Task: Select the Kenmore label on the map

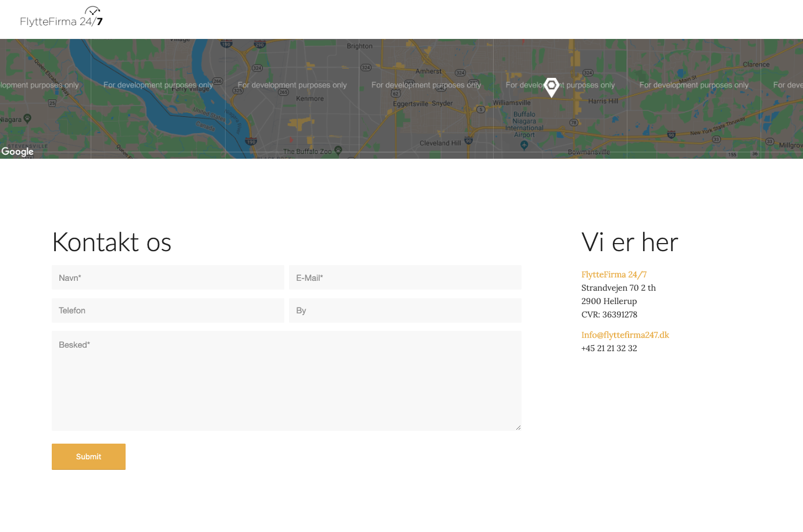Action: [x=309, y=99]
